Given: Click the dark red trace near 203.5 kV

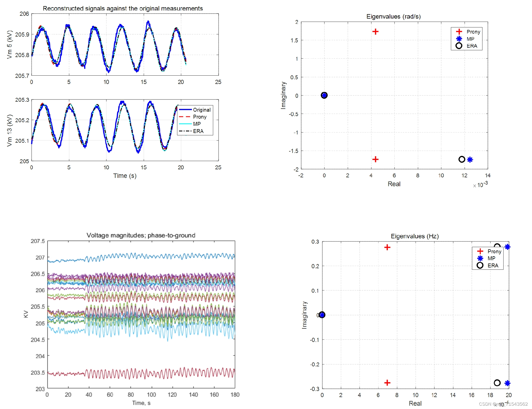Looking at the screenshot, I should click(141, 373).
